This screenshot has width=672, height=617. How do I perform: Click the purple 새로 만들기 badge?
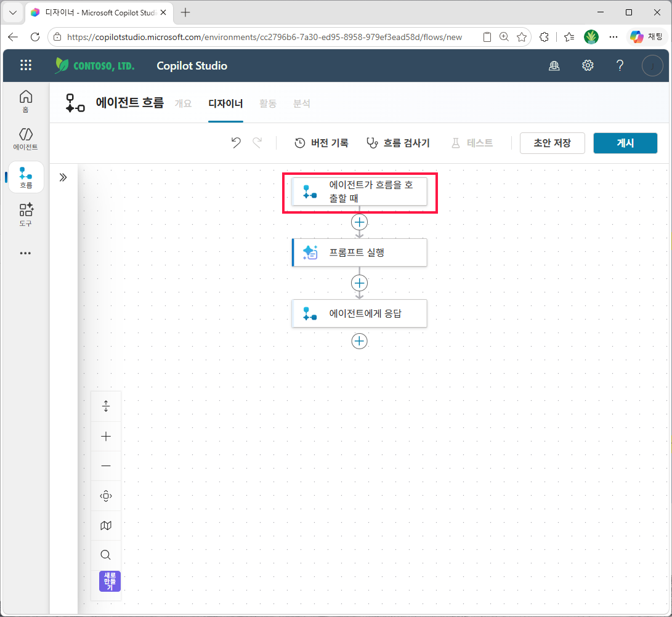110,581
